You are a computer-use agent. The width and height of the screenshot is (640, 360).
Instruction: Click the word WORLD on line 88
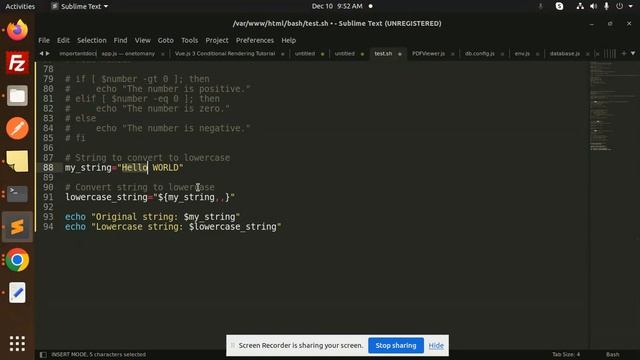(x=165, y=168)
